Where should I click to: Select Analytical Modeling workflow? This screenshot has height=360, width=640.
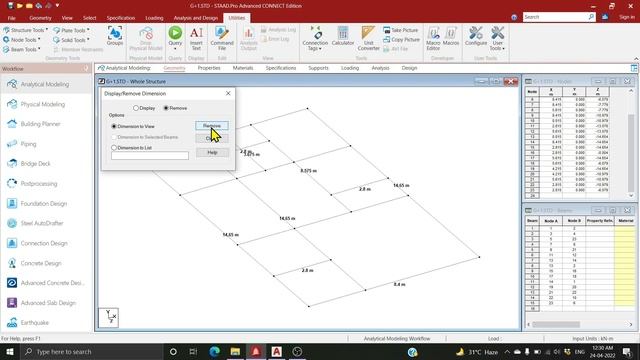(46, 84)
